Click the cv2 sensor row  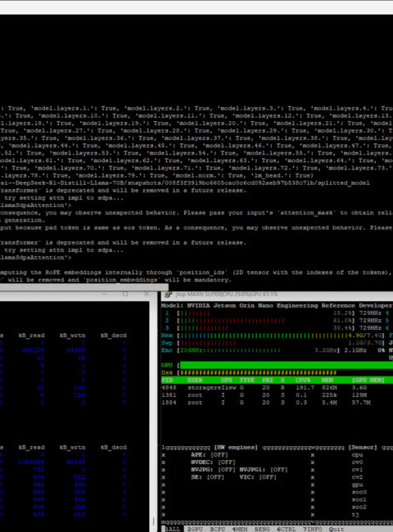point(357,477)
